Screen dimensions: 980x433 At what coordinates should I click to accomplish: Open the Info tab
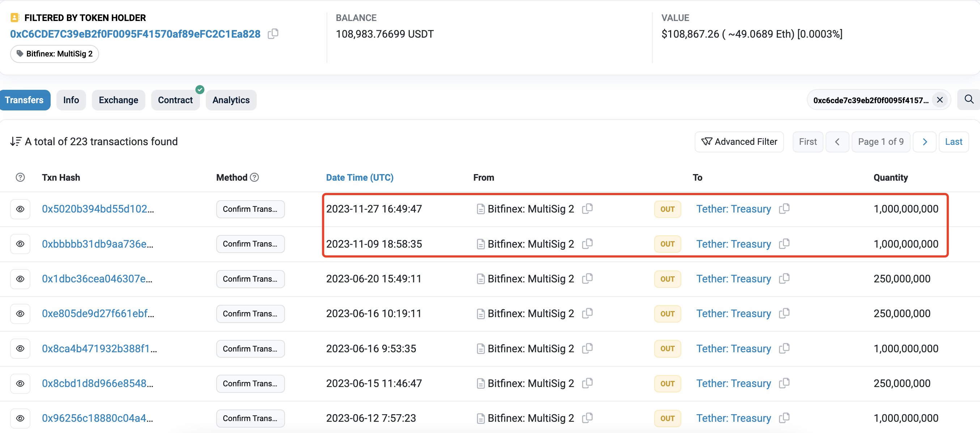point(71,100)
